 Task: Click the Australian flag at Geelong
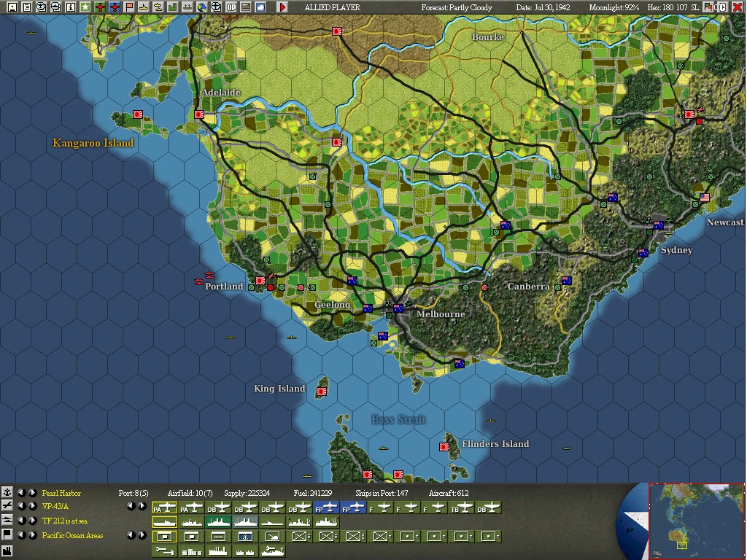[x=368, y=308]
